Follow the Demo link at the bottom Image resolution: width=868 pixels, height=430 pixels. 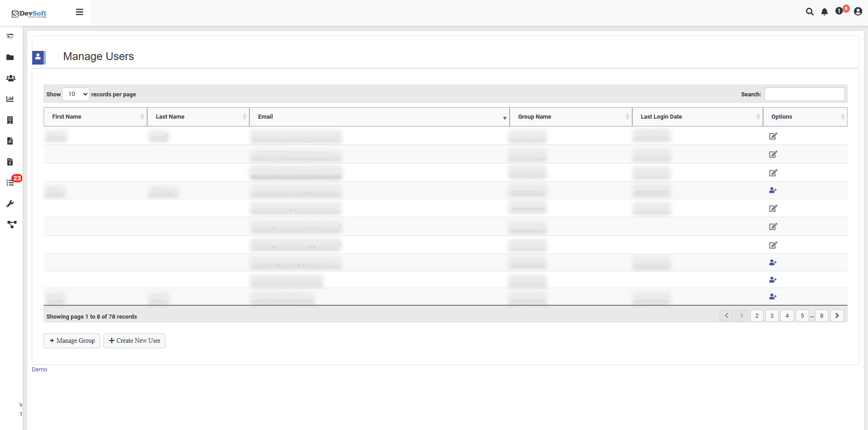(x=39, y=369)
